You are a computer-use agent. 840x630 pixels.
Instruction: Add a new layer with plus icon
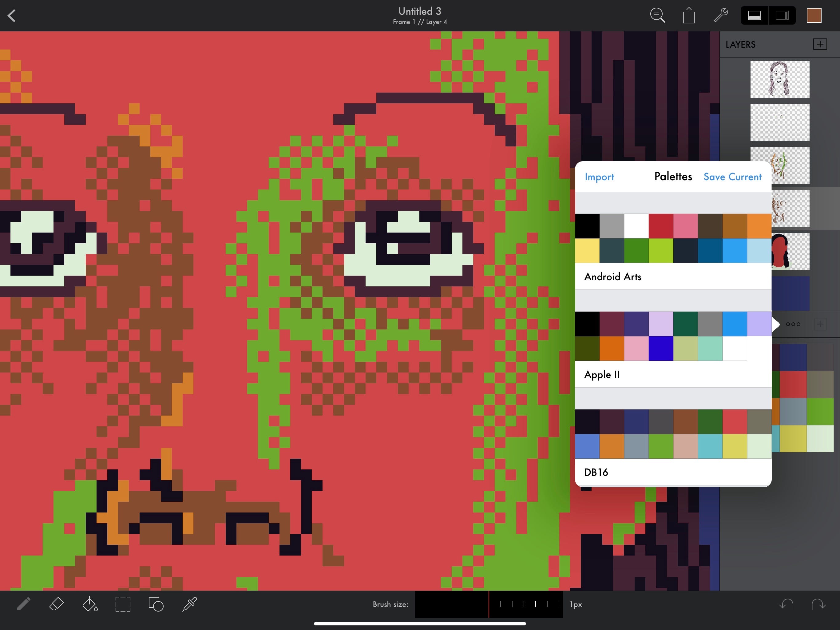click(820, 44)
